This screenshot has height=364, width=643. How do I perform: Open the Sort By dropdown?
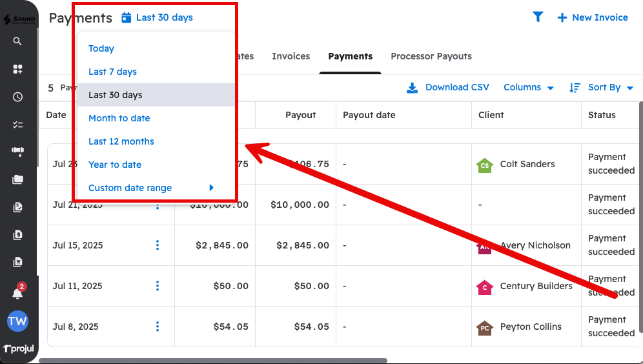(601, 88)
